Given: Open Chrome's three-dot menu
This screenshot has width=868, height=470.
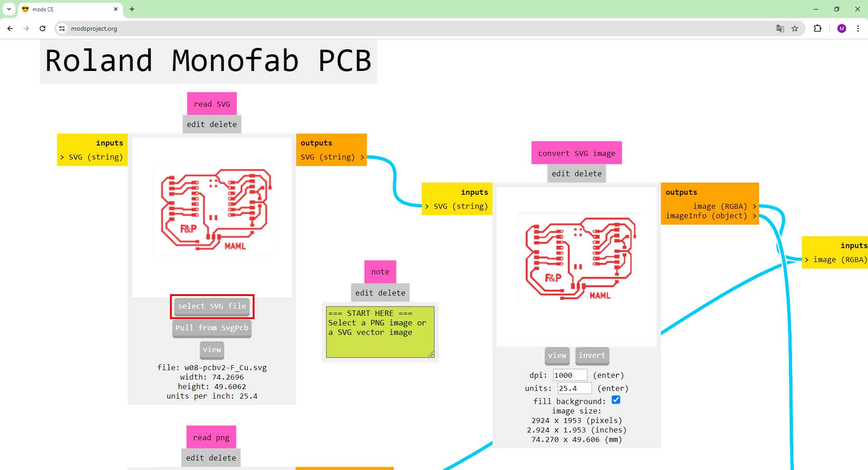Looking at the screenshot, I should click(858, 28).
